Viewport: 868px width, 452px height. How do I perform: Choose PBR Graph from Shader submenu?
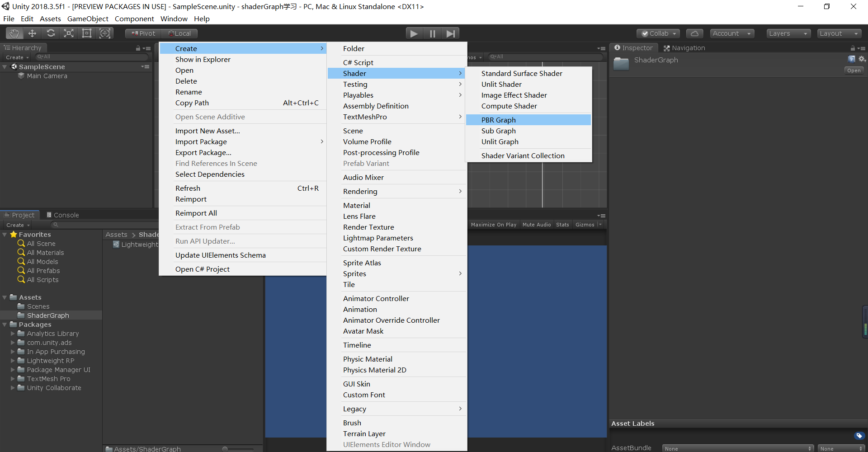528,120
